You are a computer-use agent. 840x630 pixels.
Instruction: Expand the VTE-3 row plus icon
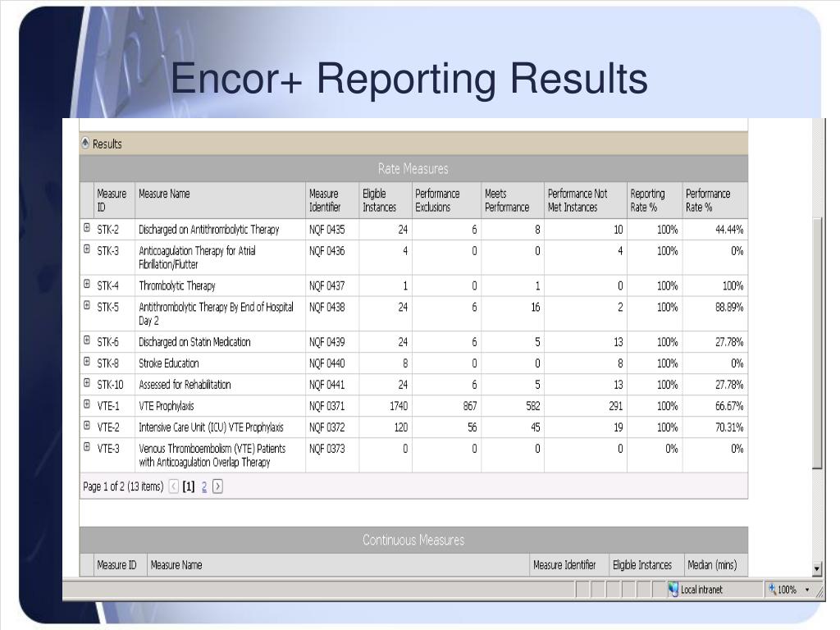(x=87, y=447)
